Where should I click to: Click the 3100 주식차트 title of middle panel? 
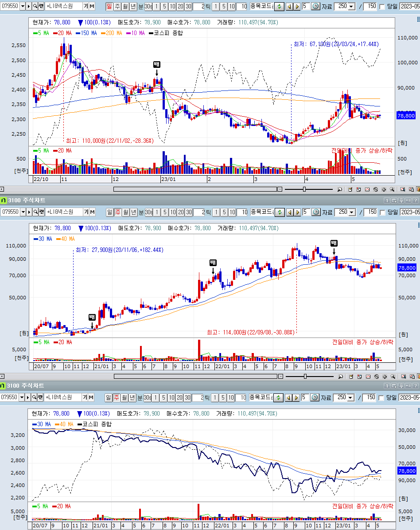pos(27,200)
